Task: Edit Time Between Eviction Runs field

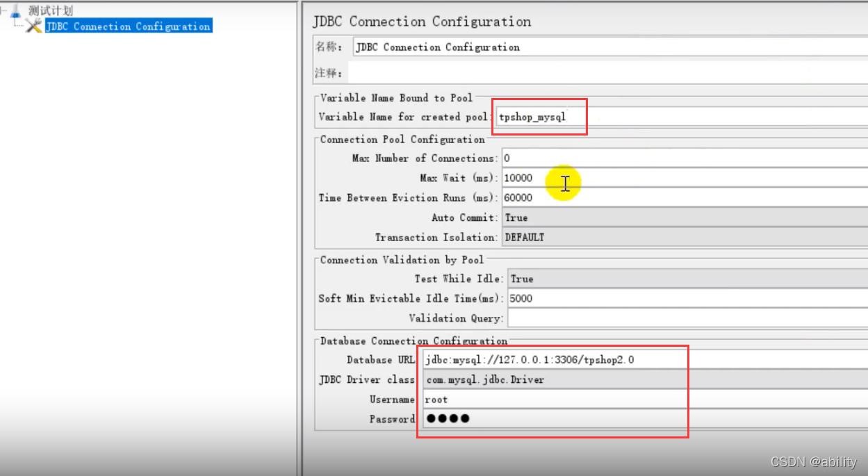Action: point(685,197)
